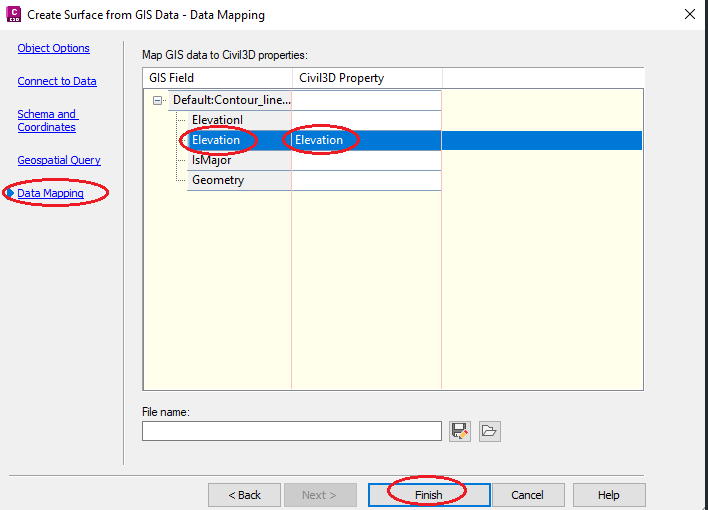The image size is (708, 510).
Task: Select the Geometry GIS field row
Action: pos(239,180)
